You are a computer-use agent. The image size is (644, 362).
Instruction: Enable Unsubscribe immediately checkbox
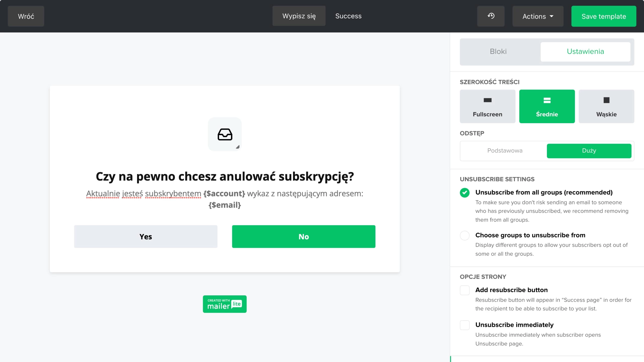(464, 325)
